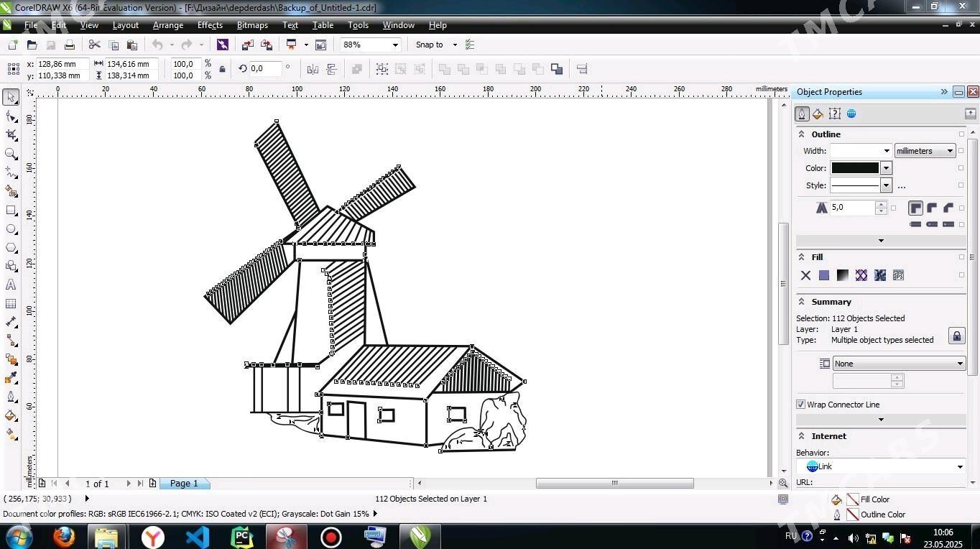Click the Export icon in toolbar
Screen dimensions: 980x549
(x=267, y=45)
